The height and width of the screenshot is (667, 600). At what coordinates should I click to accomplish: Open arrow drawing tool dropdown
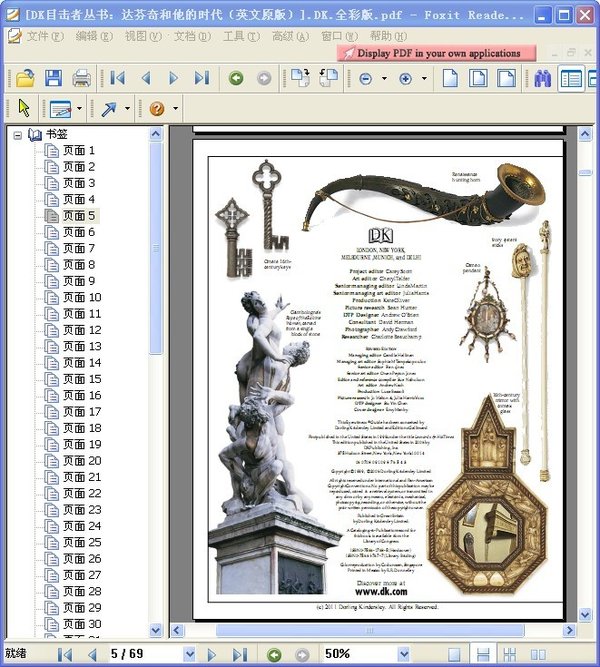click(127, 108)
